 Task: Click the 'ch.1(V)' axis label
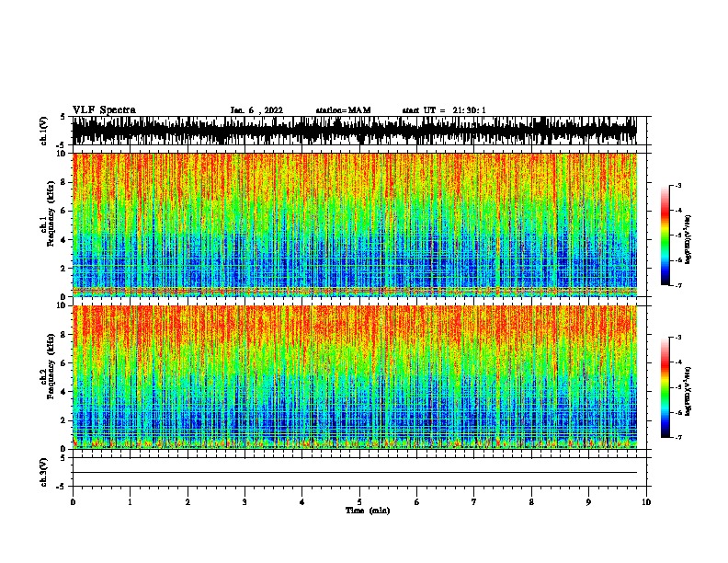43,131
